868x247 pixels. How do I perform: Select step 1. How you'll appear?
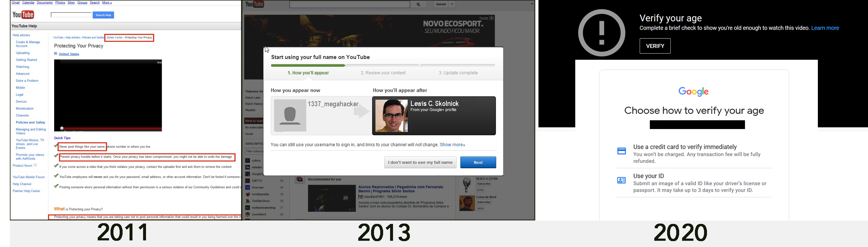(x=308, y=73)
